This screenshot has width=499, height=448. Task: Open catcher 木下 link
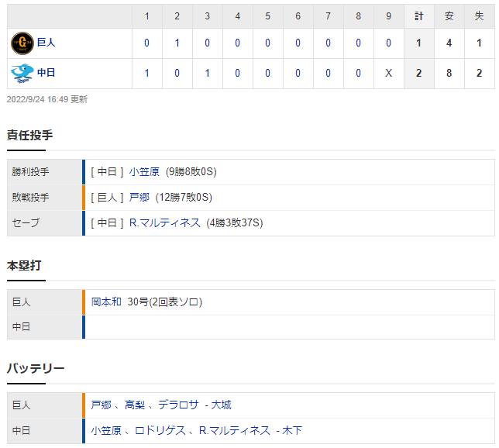(x=292, y=430)
